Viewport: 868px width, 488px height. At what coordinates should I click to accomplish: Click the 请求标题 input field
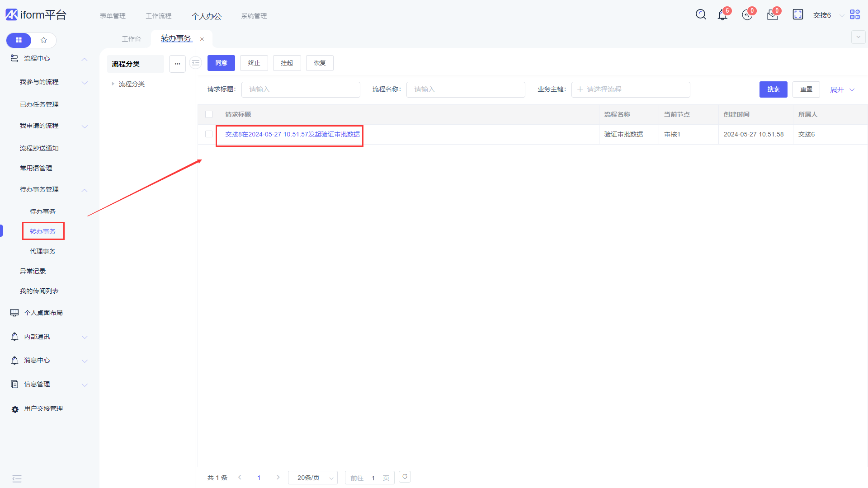tap(301, 89)
